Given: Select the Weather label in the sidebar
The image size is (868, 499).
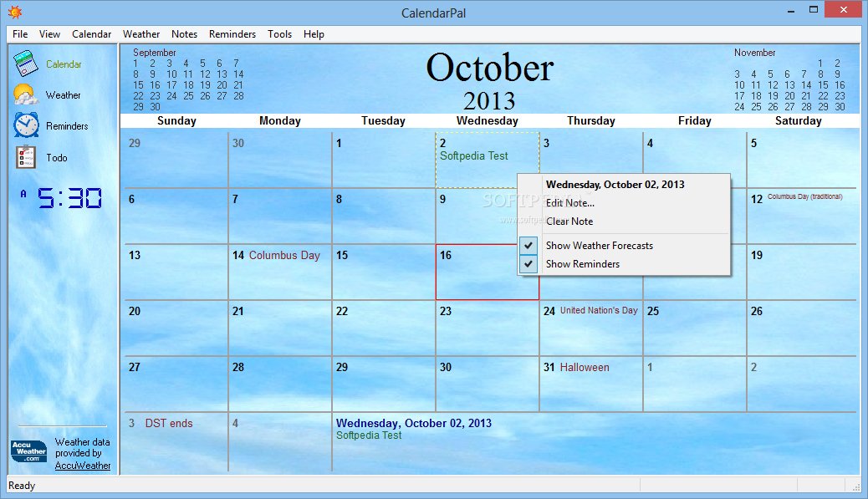Looking at the screenshot, I should pyautogui.click(x=63, y=95).
